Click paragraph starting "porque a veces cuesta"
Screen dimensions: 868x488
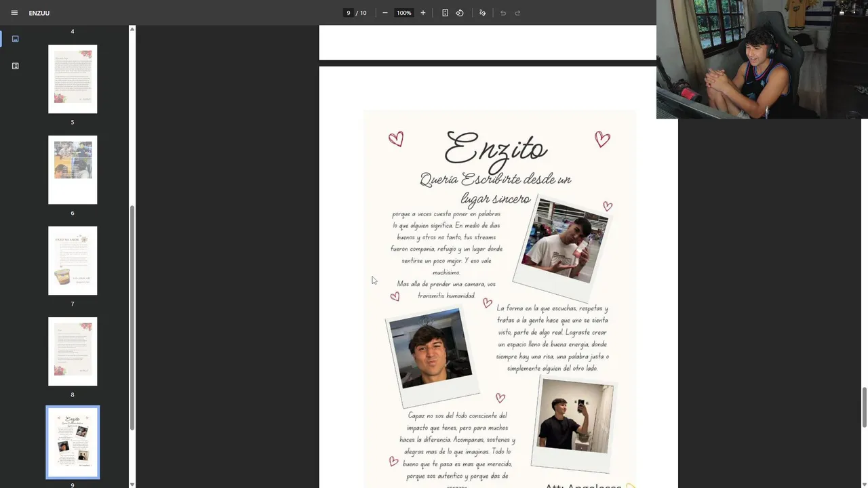pos(446,243)
